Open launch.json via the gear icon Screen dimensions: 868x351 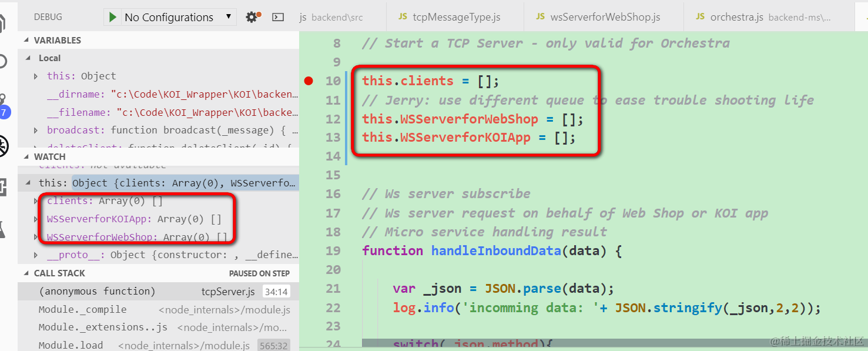pyautogui.click(x=252, y=17)
